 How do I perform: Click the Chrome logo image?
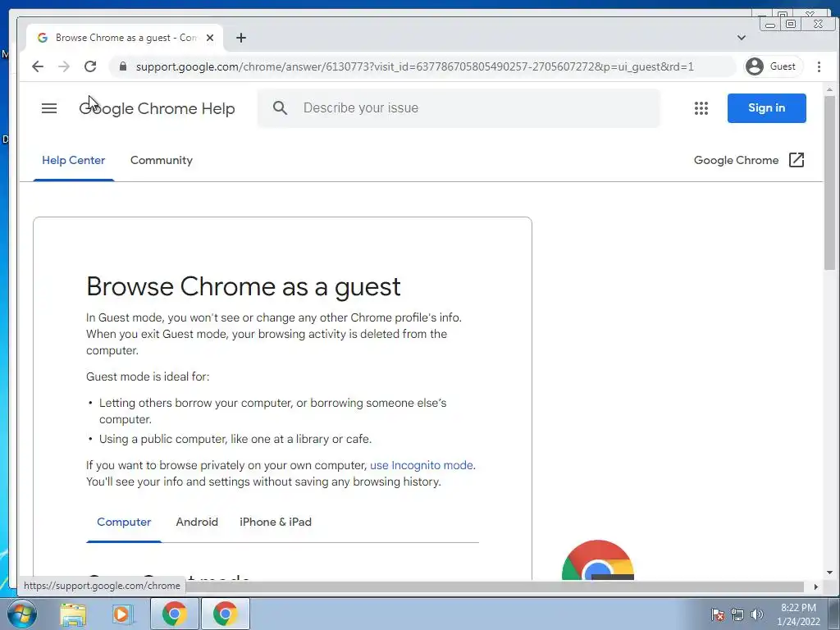pyautogui.click(x=598, y=559)
